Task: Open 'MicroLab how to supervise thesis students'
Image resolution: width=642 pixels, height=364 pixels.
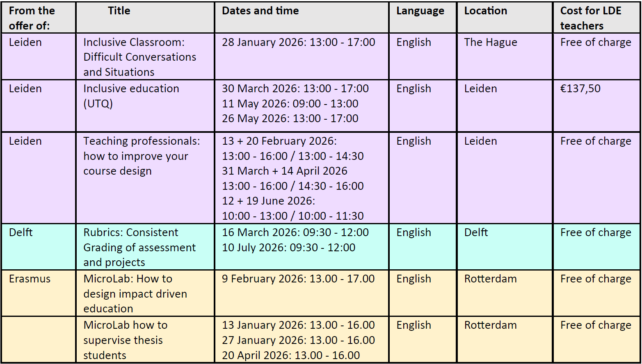Action: tap(125, 340)
